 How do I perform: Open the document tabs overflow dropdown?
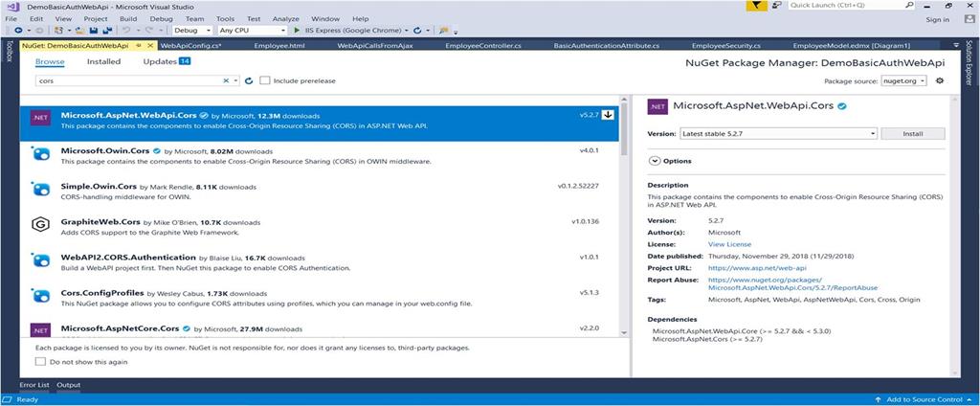tap(956, 45)
